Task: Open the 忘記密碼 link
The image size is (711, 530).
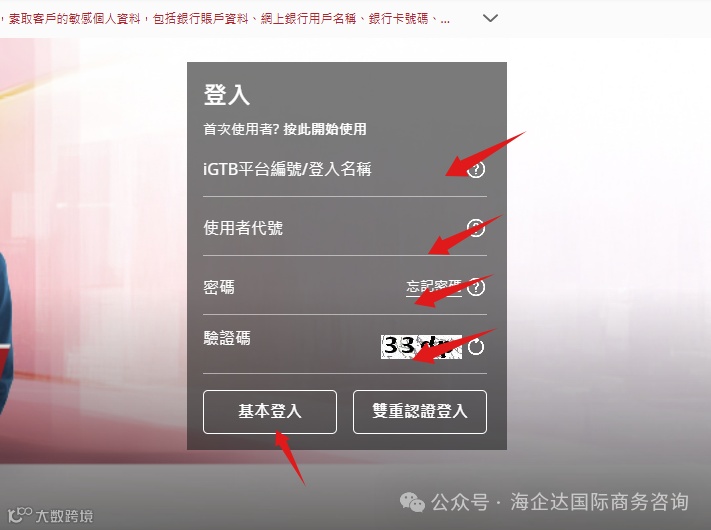Action: pos(433,287)
